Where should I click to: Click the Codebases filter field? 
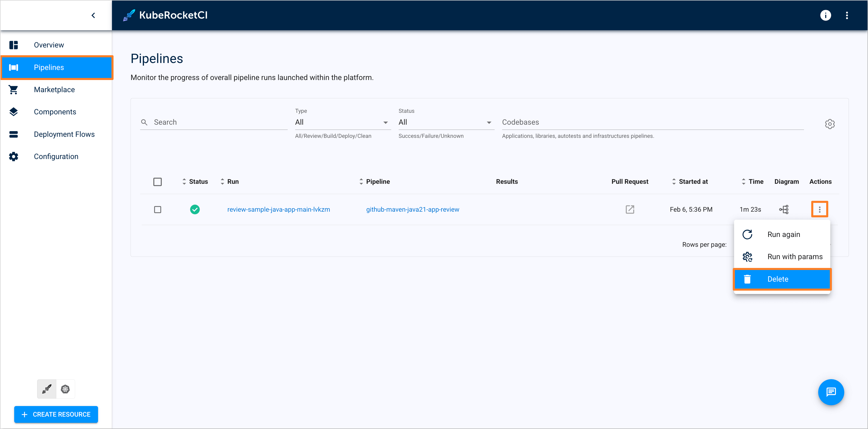pyautogui.click(x=652, y=122)
